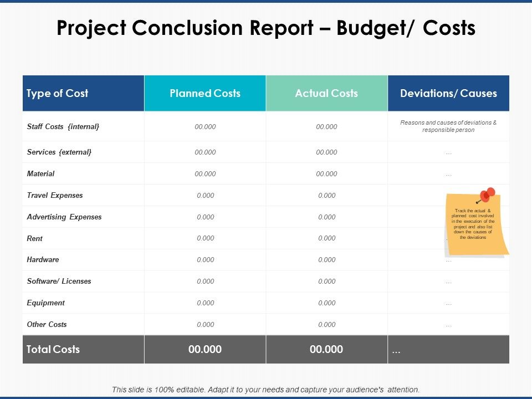Click the deviations ellipsis in Material row

[448, 176]
